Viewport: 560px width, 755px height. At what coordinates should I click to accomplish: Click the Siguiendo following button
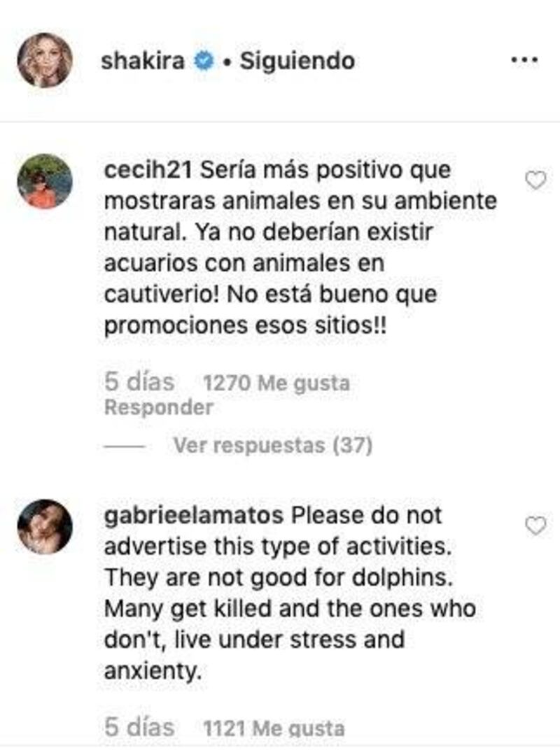coord(297,61)
